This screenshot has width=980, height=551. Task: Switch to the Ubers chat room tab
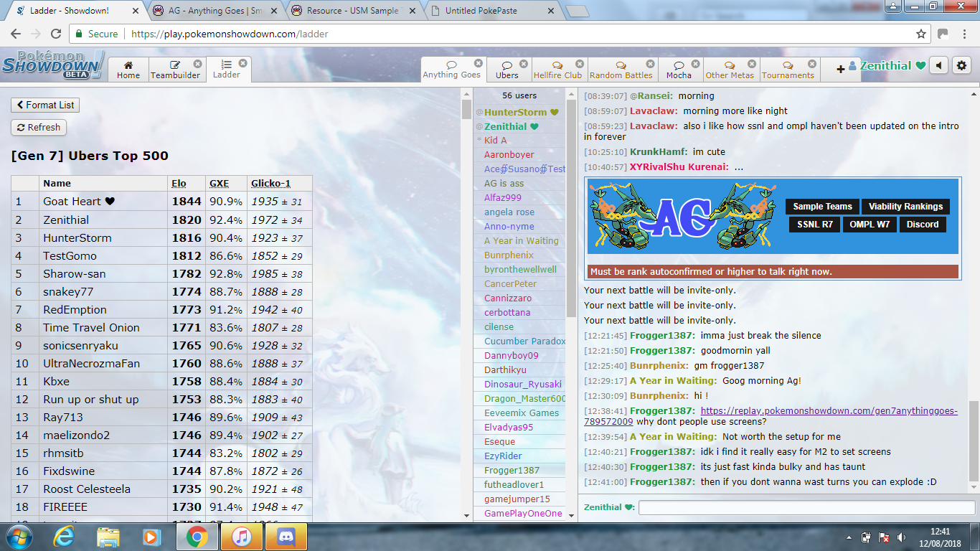(507, 70)
